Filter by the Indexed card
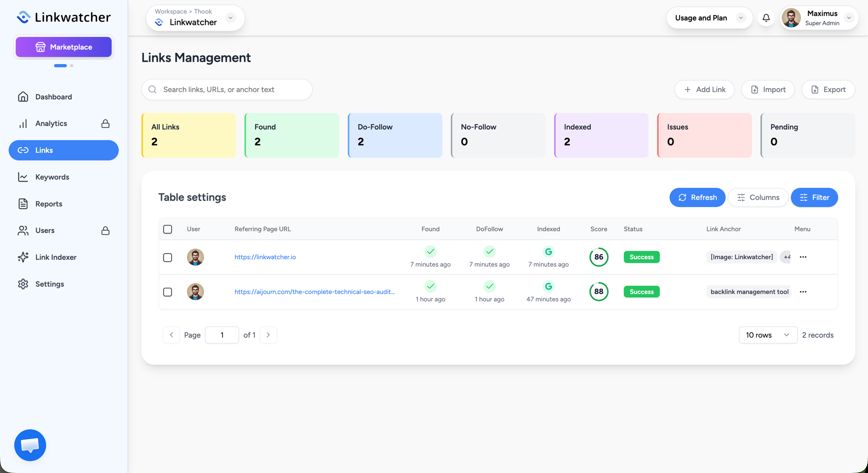 pos(601,135)
